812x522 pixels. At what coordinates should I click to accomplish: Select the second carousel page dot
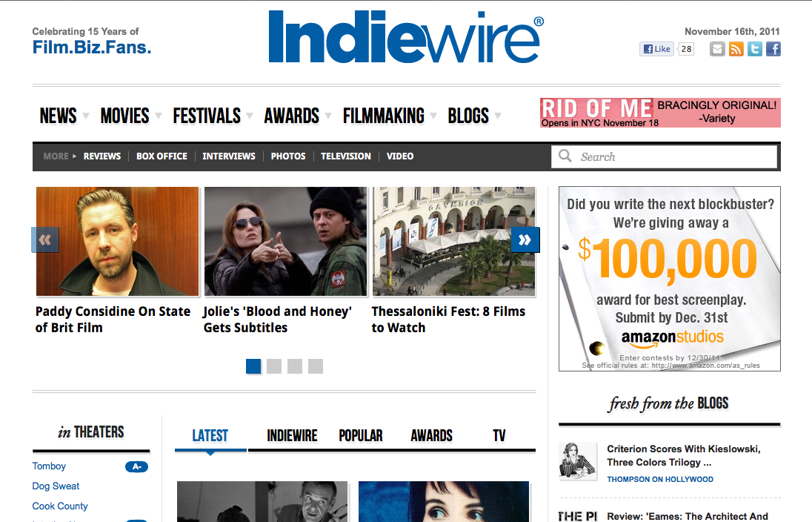(274, 366)
